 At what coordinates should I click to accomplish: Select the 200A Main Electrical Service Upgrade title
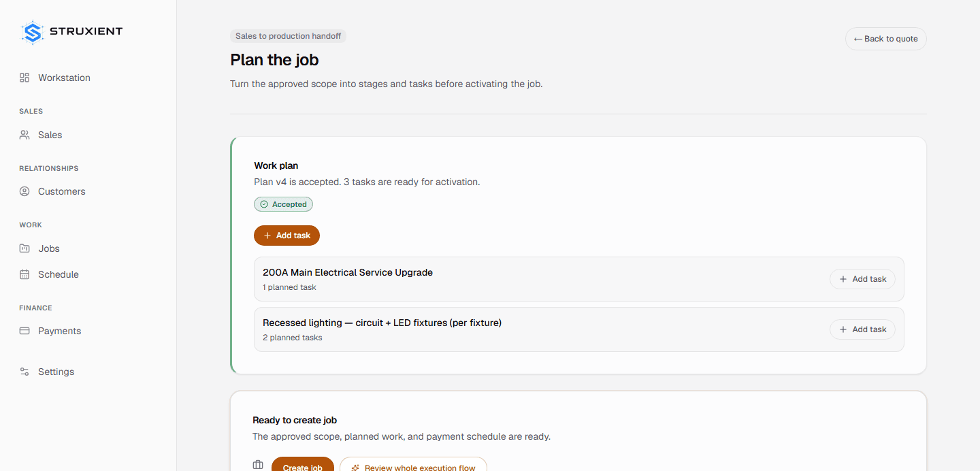tap(348, 272)
